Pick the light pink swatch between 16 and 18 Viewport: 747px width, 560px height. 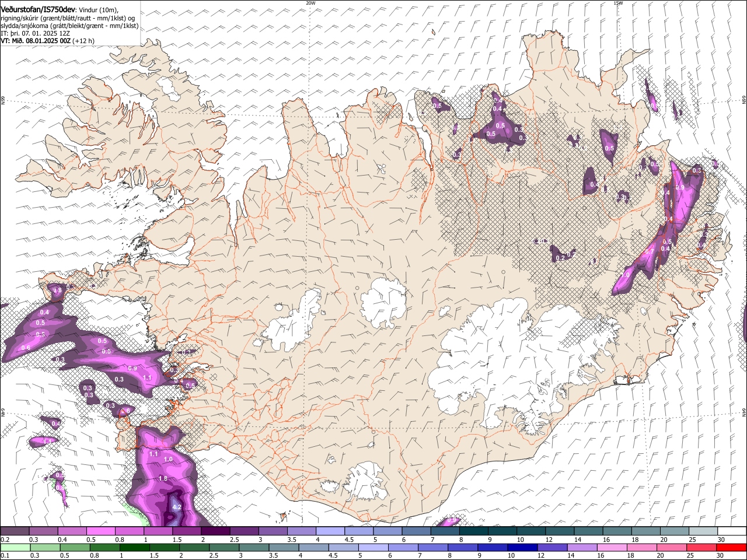[x=613, y=547]
